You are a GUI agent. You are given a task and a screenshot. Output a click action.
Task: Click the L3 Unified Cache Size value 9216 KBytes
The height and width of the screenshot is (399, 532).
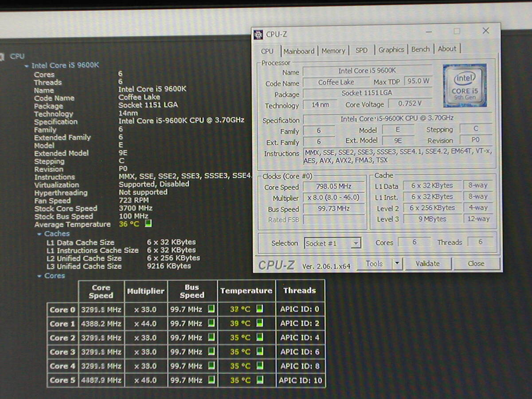[x=169, y=266]
